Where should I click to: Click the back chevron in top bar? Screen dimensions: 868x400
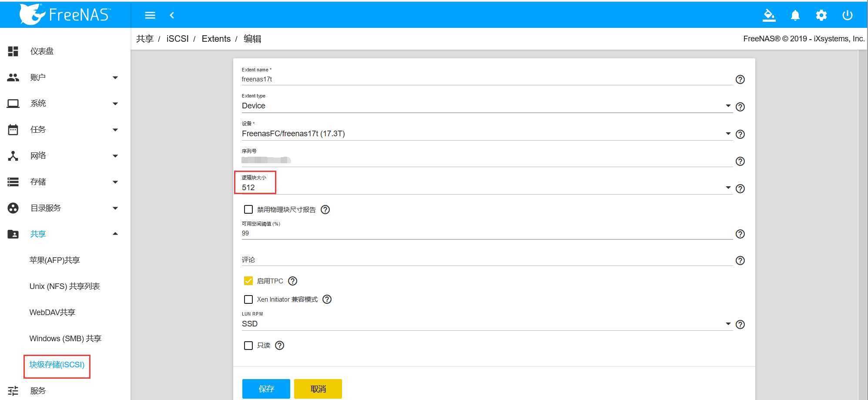[172, 15]
